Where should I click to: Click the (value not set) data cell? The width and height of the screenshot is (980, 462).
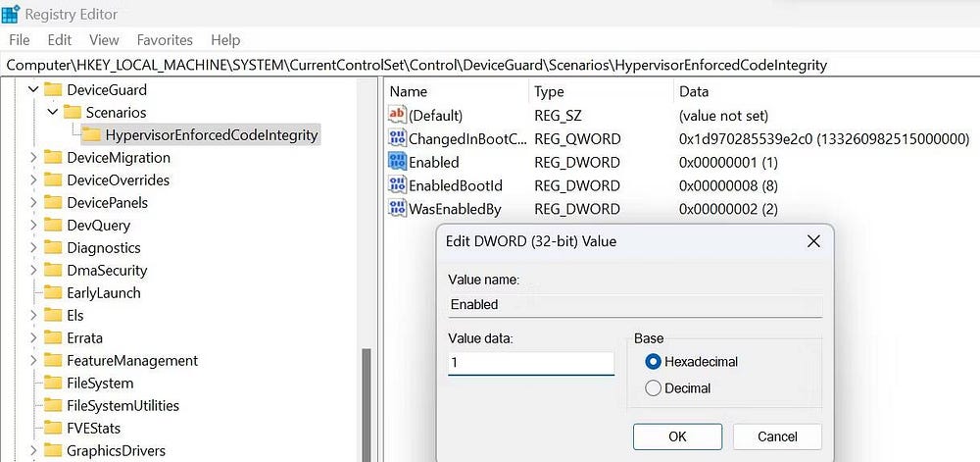723,115
